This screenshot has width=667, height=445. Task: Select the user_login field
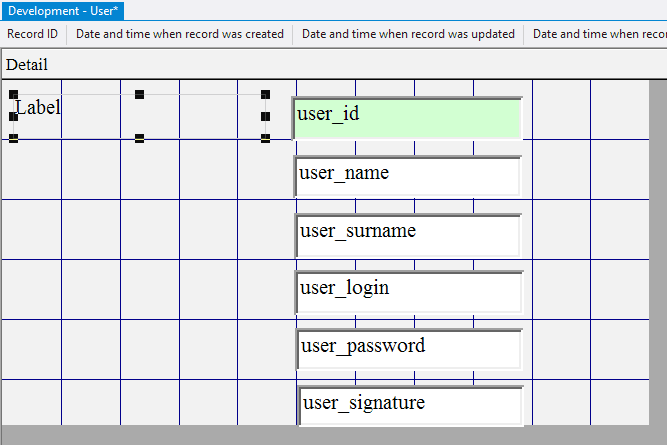pos(408,291)
